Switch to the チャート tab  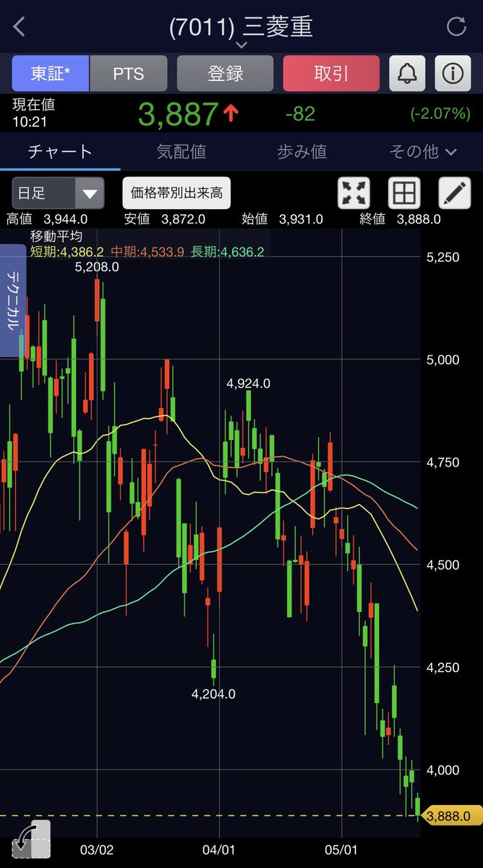coord(60,151)
